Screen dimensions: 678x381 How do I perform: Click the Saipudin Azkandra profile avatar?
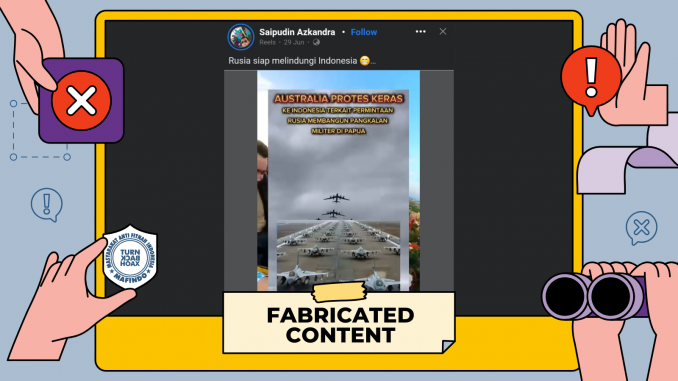(x=241, y=37)
